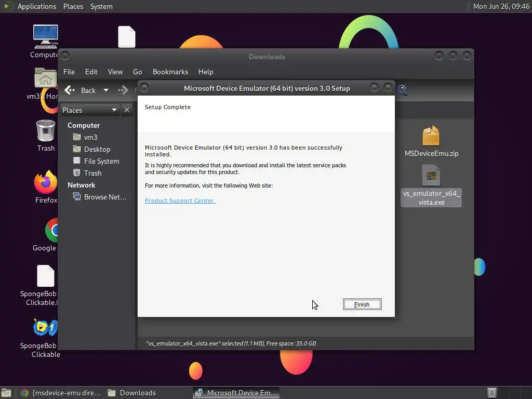Expand the Back history dropdown arrow
The width and height of the screenshot is (532, 399).
(x=106, y=90)
